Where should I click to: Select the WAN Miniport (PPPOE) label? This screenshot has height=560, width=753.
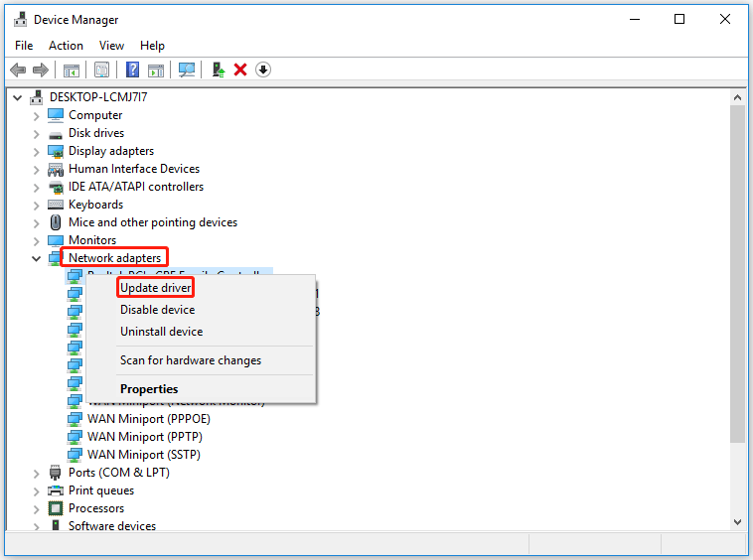click(149, 419)
